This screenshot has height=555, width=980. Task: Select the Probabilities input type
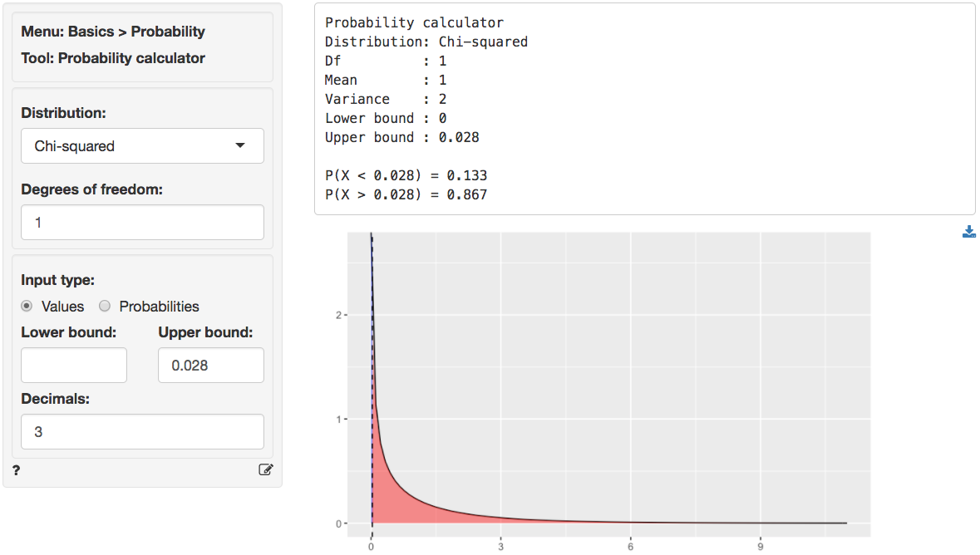point(105,307)
